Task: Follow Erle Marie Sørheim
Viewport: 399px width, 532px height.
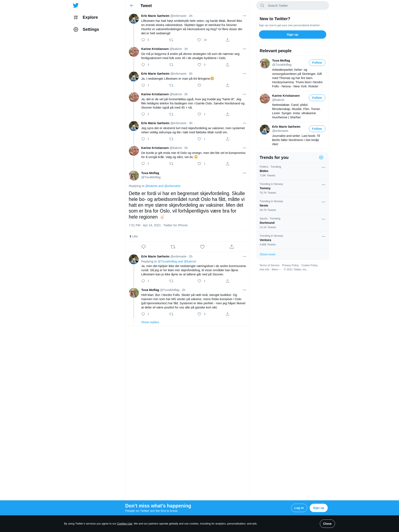Action: click(317, 129)
